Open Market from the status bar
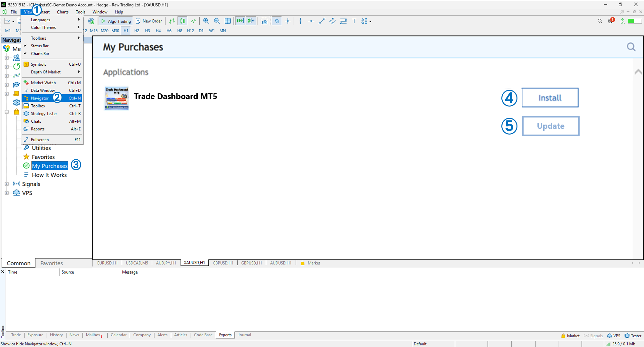 click(x=570, y=336)
